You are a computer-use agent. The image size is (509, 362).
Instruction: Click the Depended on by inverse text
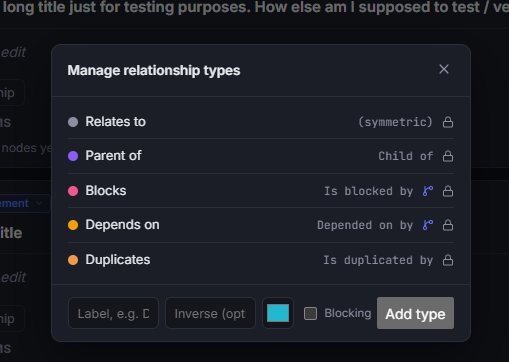[x=365, y=225]
